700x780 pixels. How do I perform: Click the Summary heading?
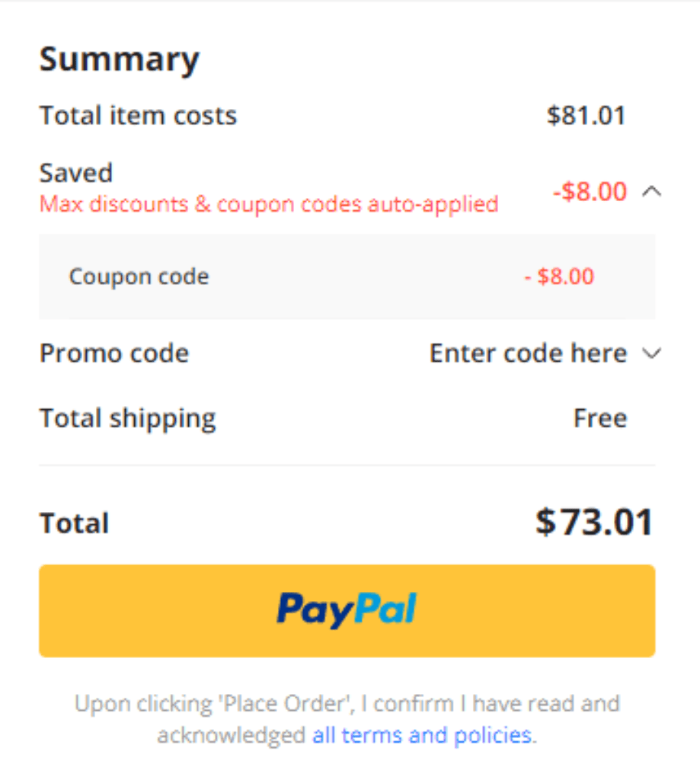pos(120,60)
